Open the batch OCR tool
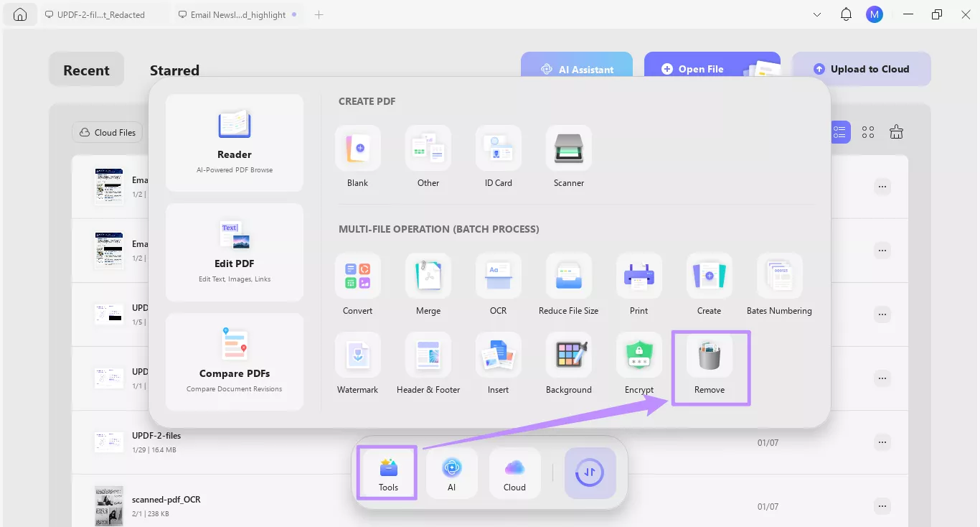 click(499, 285)
